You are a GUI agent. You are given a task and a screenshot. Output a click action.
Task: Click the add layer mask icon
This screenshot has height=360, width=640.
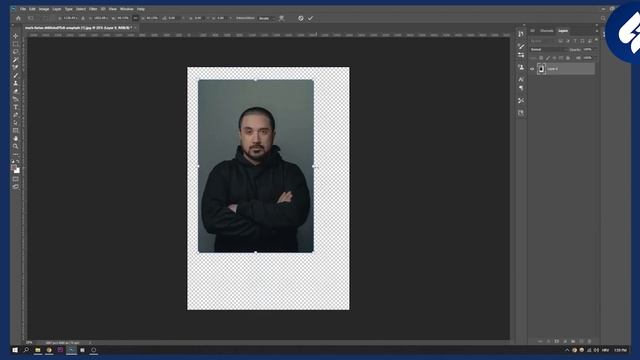(x=556, y=341)
